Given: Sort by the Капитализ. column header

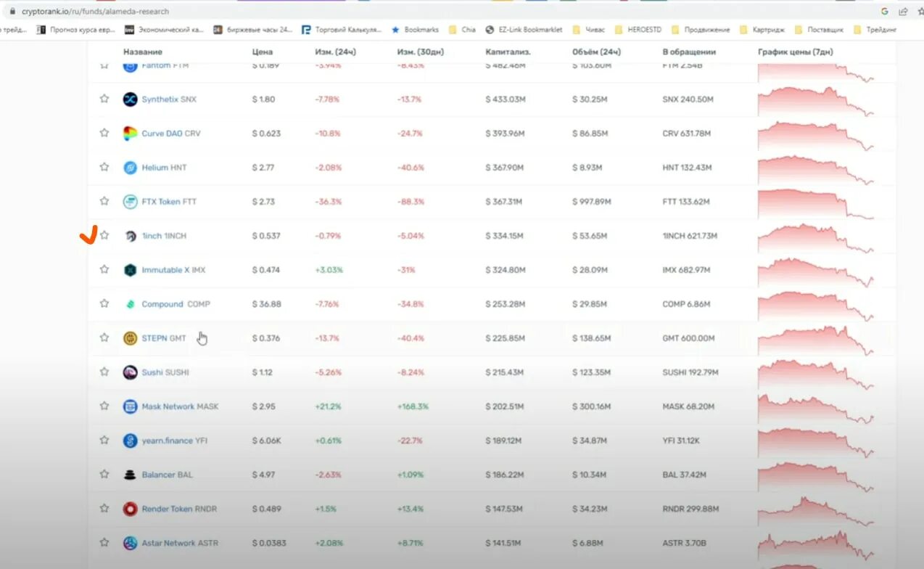Looking at the screenshot, I should [x=508, y=52].
